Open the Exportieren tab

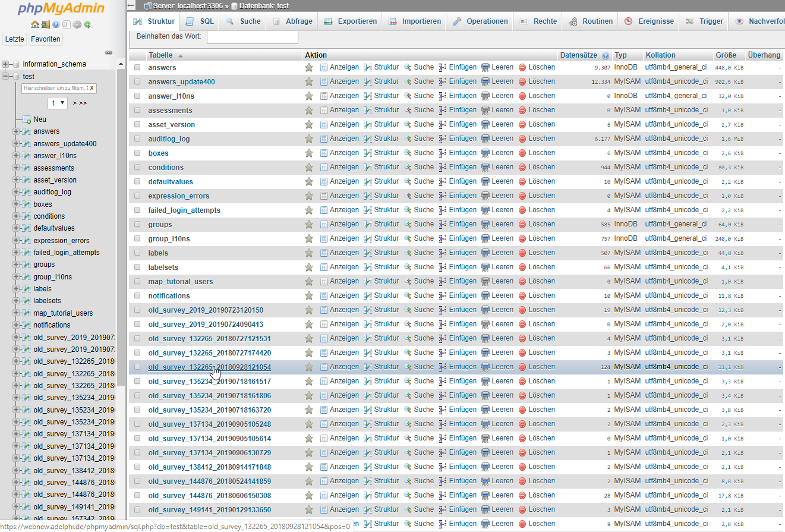tap(351, 21)
